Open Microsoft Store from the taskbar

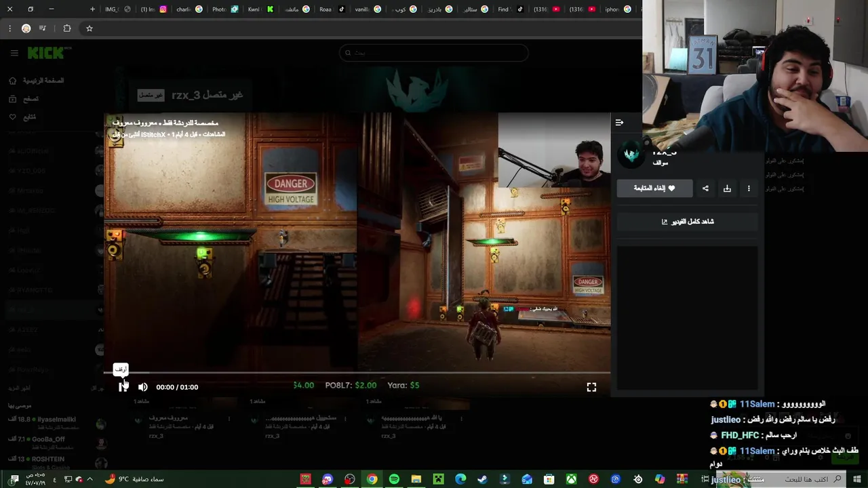(549, 479)
